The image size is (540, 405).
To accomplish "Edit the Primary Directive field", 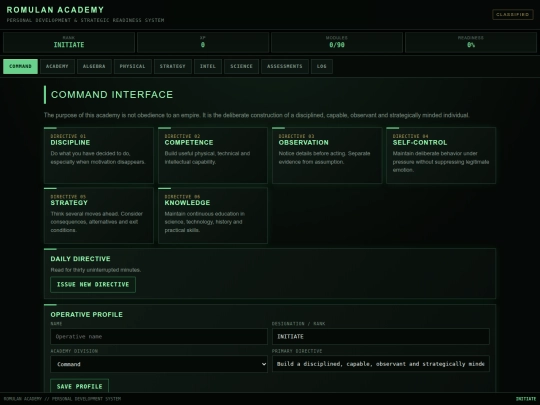I will click(381, 364).
